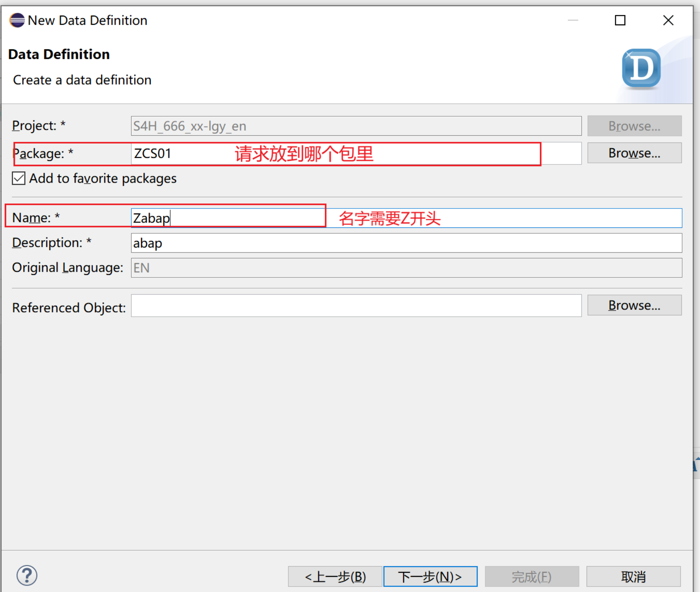Maximize the New Data Definition window
This screenshot has width=700, height=592.
620,20
